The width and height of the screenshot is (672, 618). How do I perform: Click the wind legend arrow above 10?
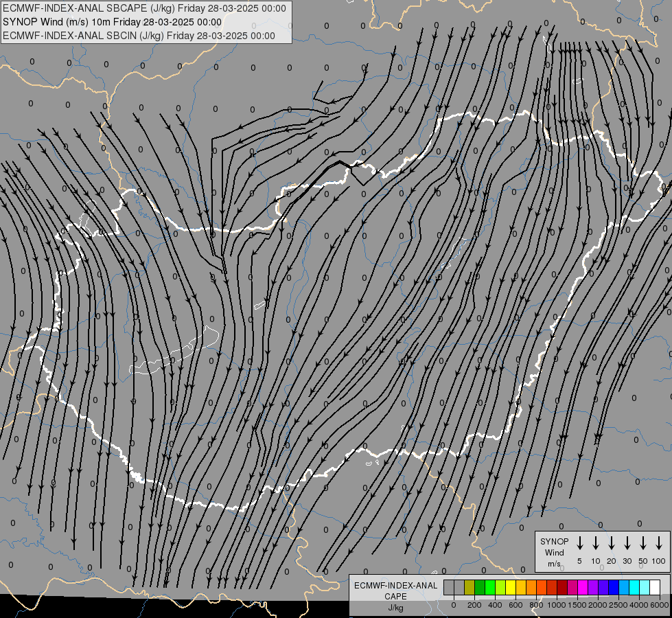pos(596,543)
